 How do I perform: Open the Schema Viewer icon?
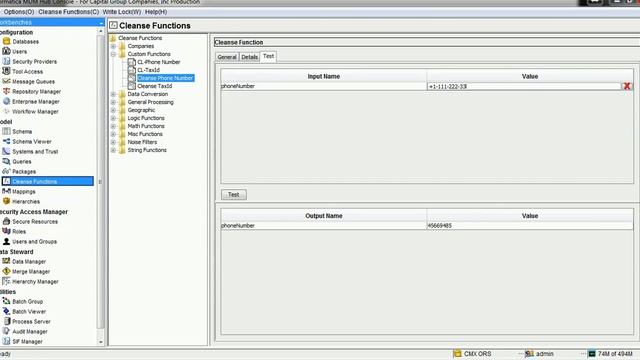pyautogui.click(x=7, y=141)
